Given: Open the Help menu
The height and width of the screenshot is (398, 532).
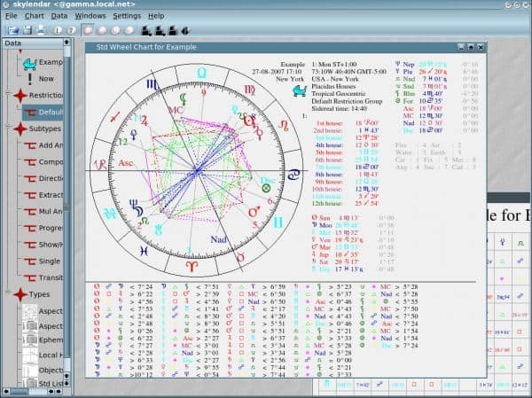Looking at the screenshot, I should tap(156, 16).
